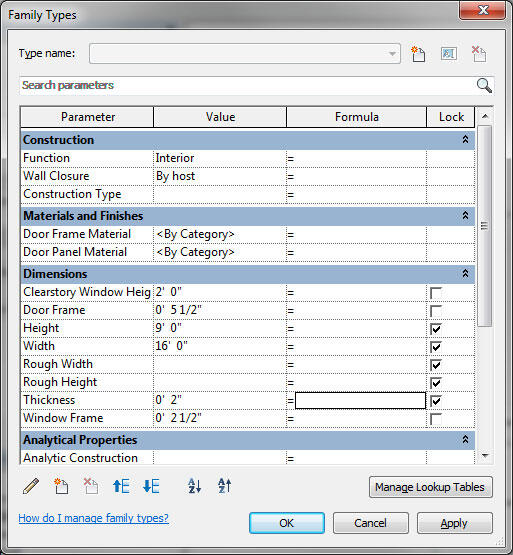Open the Type name dropdown
Screen dimensions: 513x555
pos(392,54)
